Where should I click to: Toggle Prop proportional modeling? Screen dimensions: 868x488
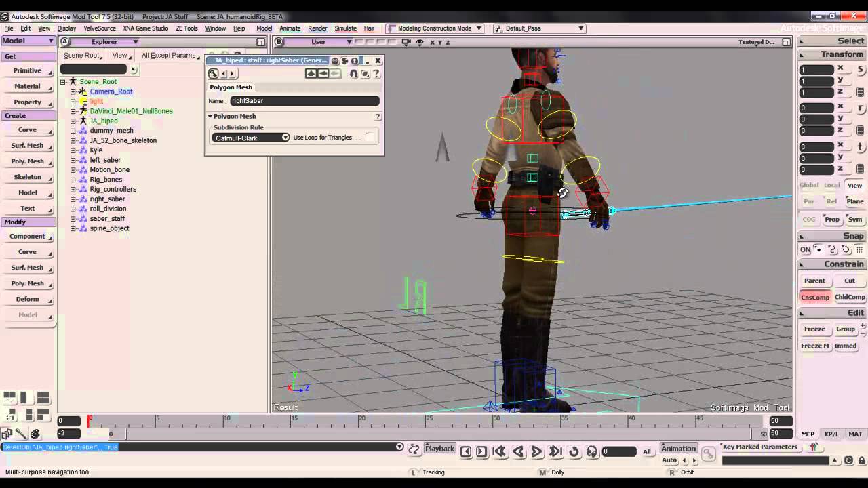tap(832, 220)
